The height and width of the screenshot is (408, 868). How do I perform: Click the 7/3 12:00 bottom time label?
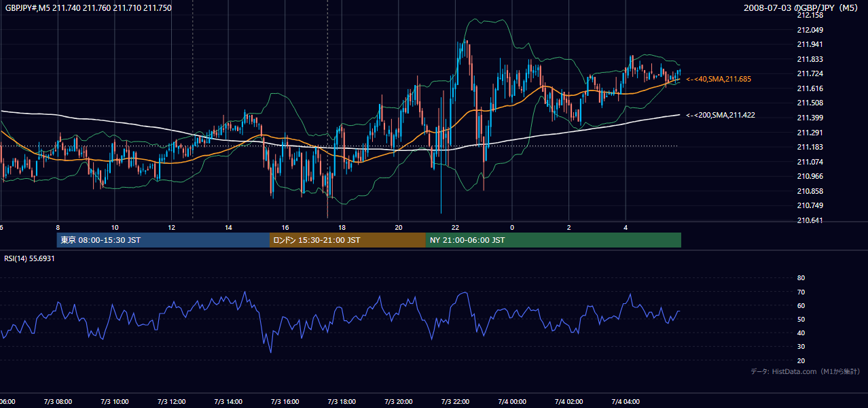tap(171, 401)
